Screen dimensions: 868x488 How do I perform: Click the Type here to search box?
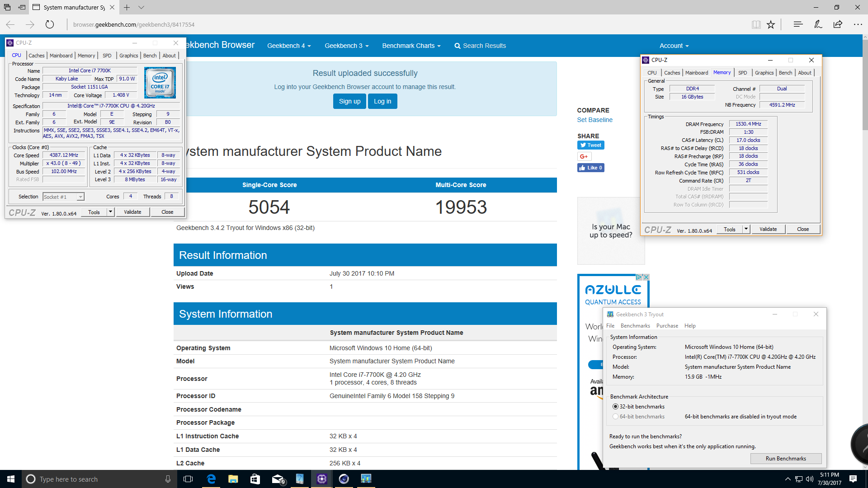pos(99,479)
